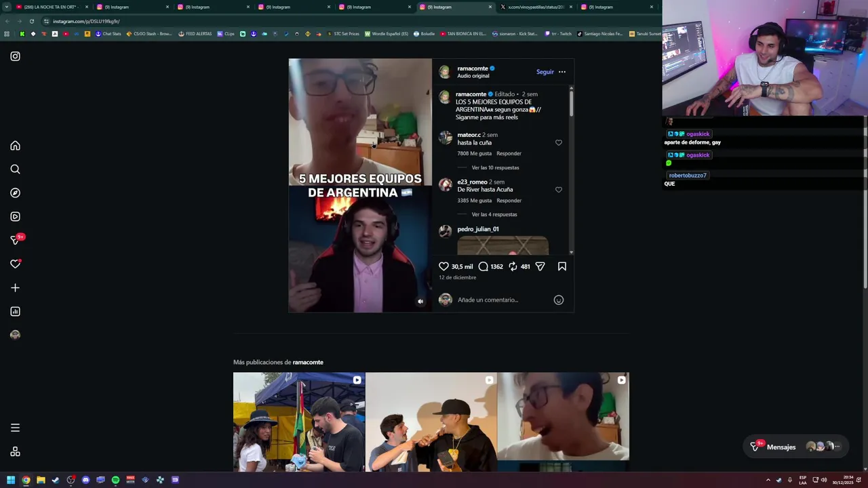Show hidden system tray icons
Screen dimensions: 868x488
[768, 480]
